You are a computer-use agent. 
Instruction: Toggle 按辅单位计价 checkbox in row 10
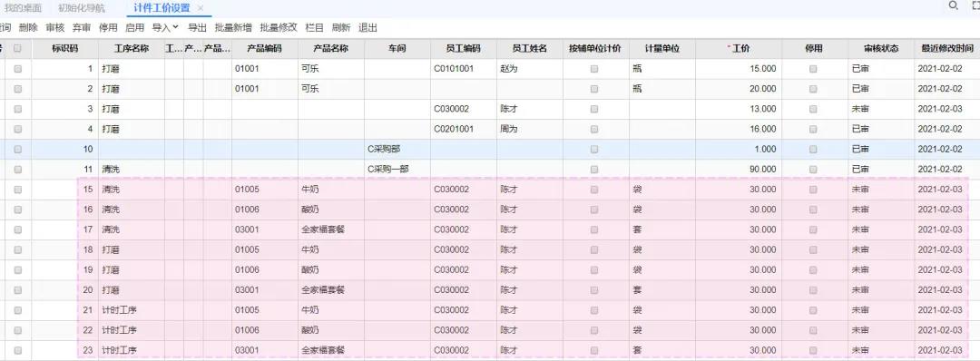click(594, 150)
